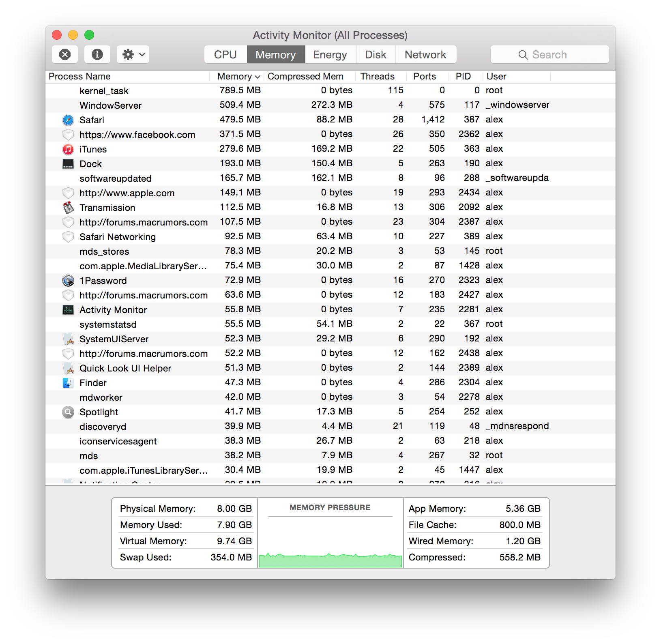
Task: Sort by PID column header
Action: pos(466,76)
